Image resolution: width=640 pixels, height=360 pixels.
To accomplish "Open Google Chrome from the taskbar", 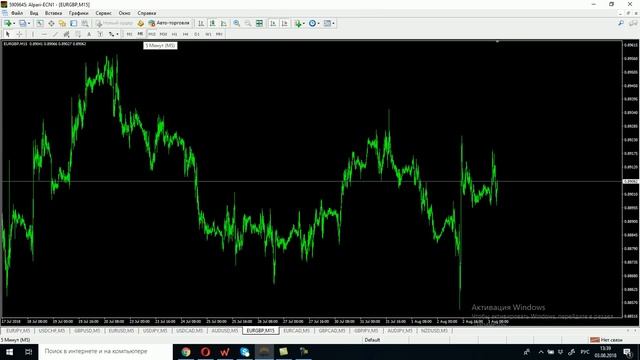I will click(186, 351).
